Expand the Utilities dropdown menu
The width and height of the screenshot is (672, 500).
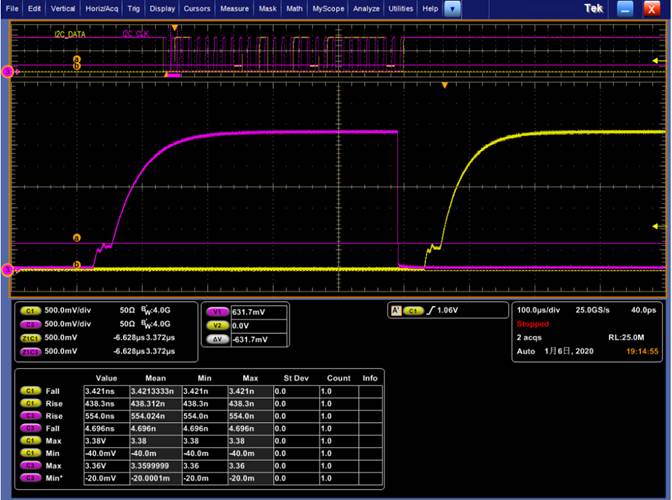click(400, 8)
